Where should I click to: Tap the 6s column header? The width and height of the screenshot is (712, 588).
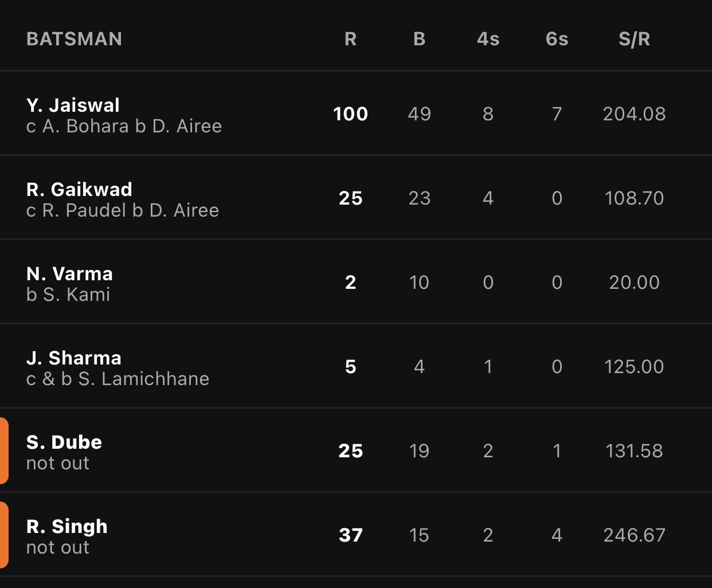(x=557, y=39)
